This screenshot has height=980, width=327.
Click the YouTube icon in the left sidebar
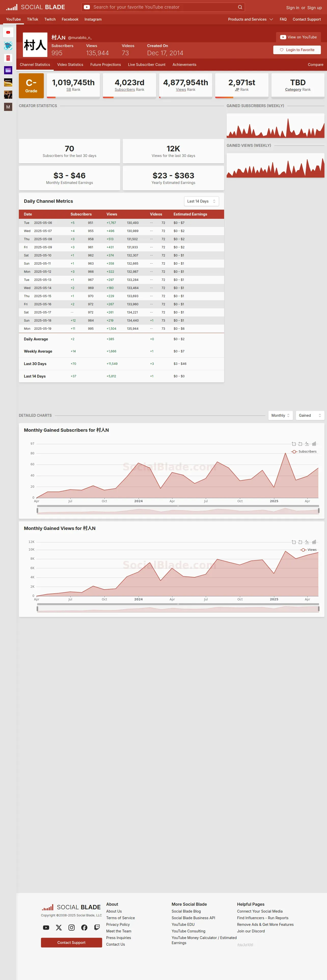[x=8, y=32]
